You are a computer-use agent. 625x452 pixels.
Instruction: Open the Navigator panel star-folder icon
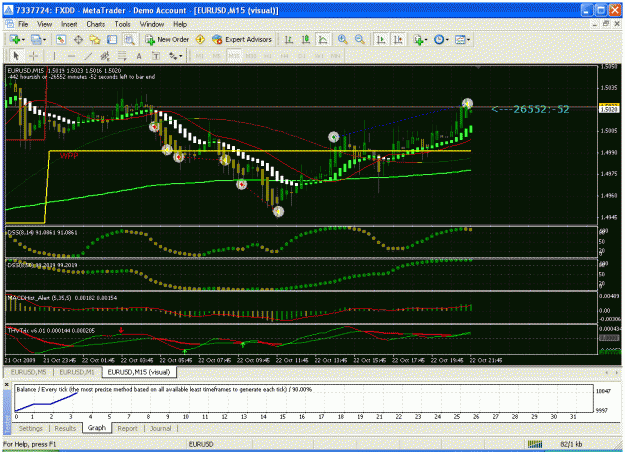coord(95,39)
